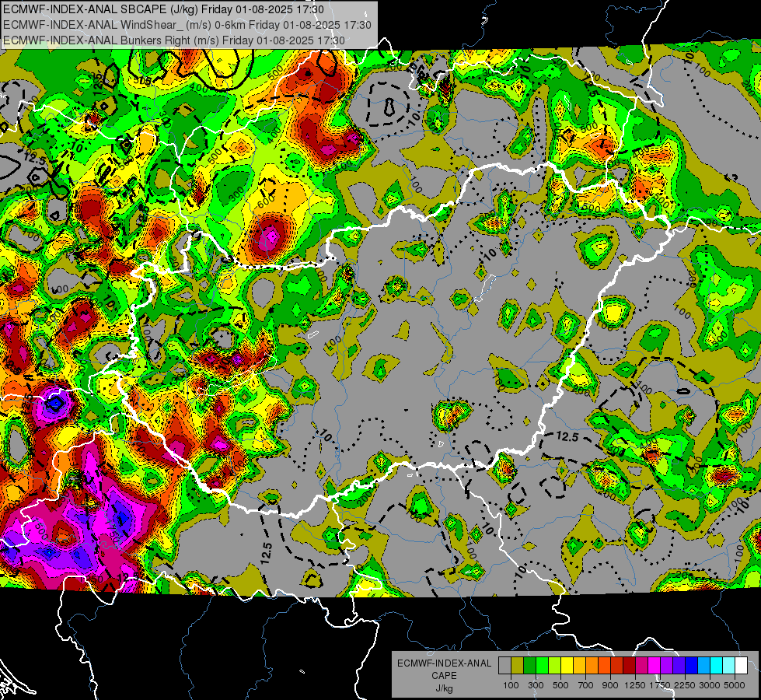Click the legend's 300 tick label
Viewport: 761px width, 700px height.
pos(536,685)
